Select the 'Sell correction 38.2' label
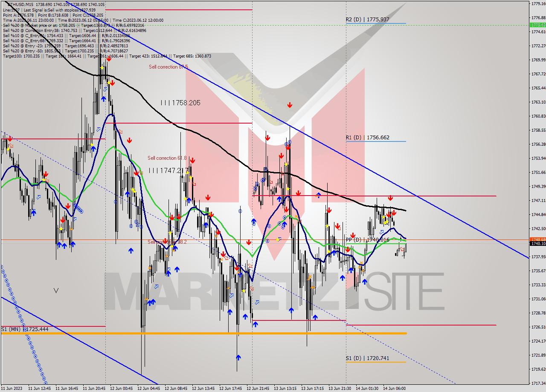 tap(167, 242)
